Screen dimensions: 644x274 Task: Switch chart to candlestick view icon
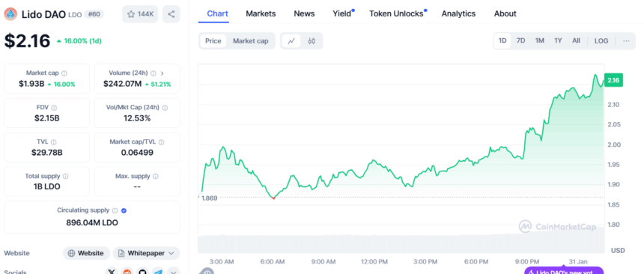[x=312, y=41]
